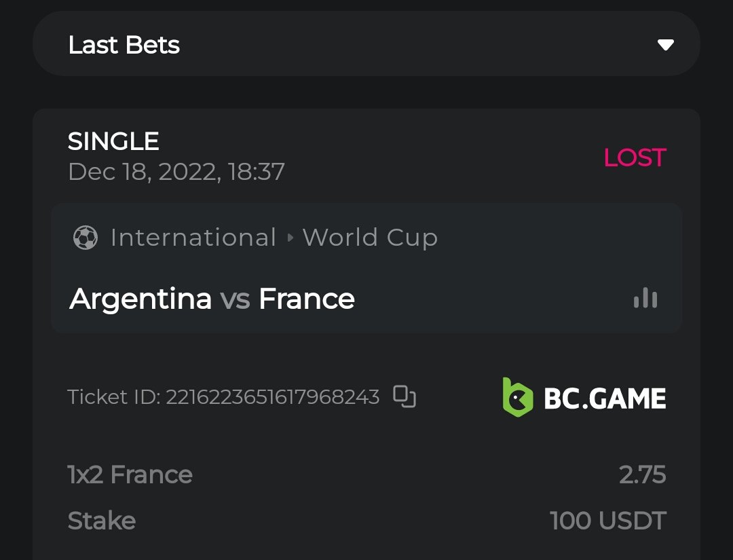Click the Dec 18, 2022 bet date
733x560 pixels.
(x=176, y=172)
